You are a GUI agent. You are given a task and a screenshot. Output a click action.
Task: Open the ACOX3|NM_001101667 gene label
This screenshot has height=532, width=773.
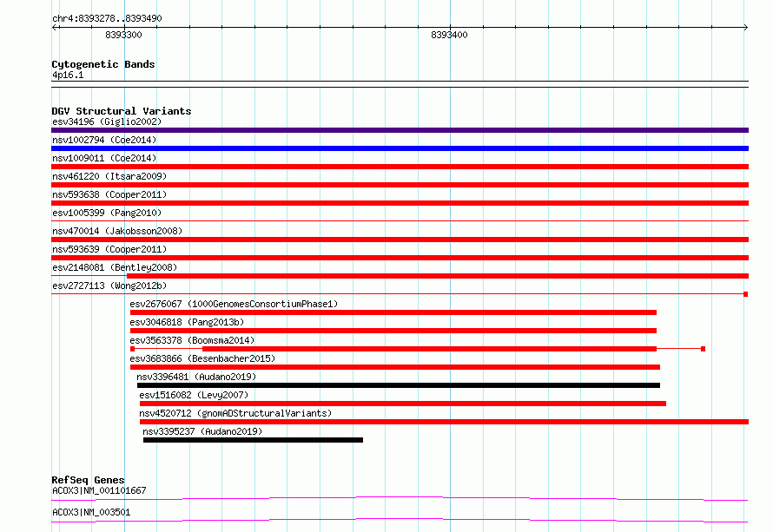coord(99,490)
